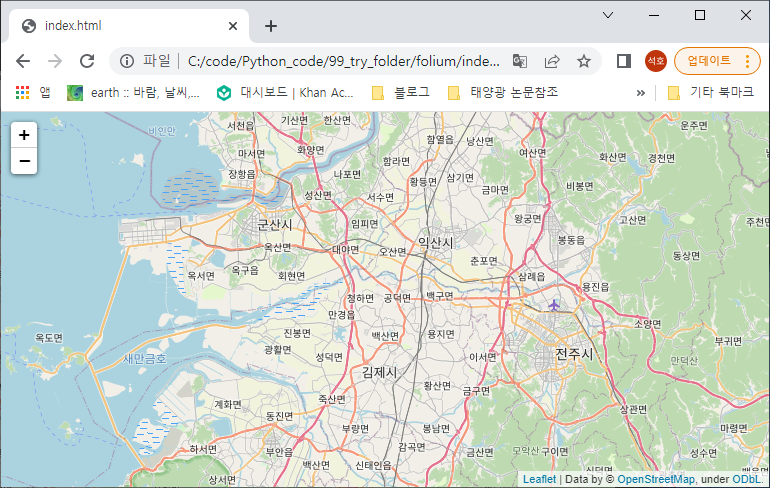This screenshot has width=770, height=488.
Task: Click the 대야면 label on the map
Action: pos(346,249)
